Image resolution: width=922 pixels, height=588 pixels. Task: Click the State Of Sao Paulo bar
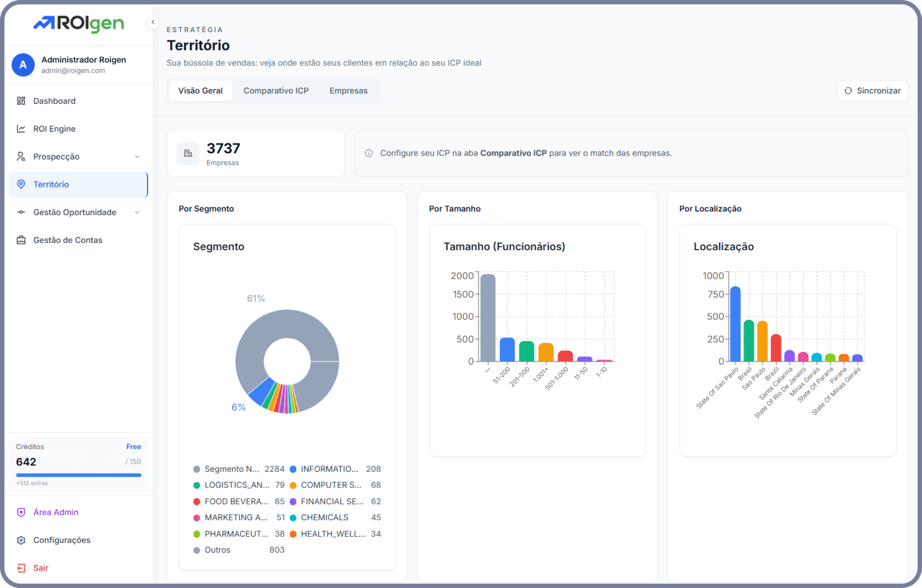click(735, 324)
